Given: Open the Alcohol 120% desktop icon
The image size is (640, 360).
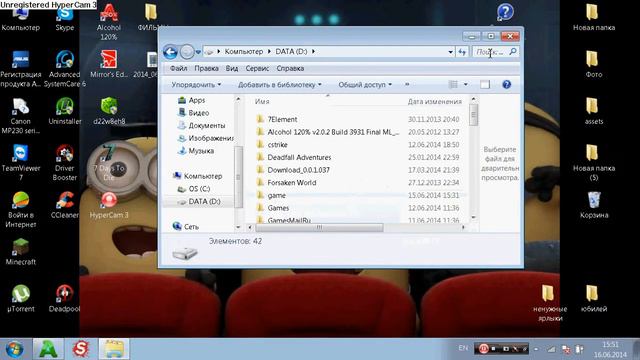Looking at the screenshot, I should [109, 21].
